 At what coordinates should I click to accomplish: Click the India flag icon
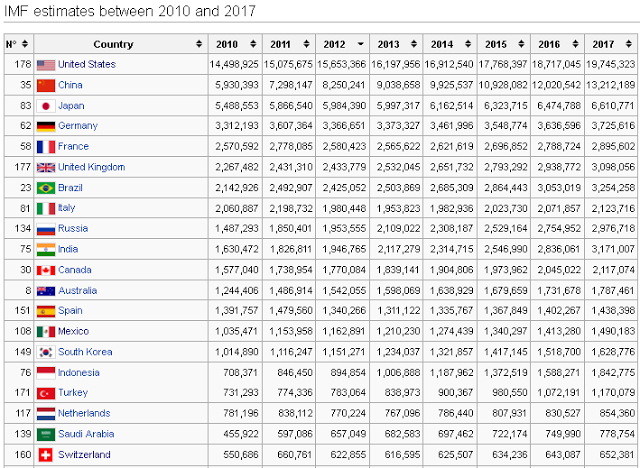[x=46, y=250]
